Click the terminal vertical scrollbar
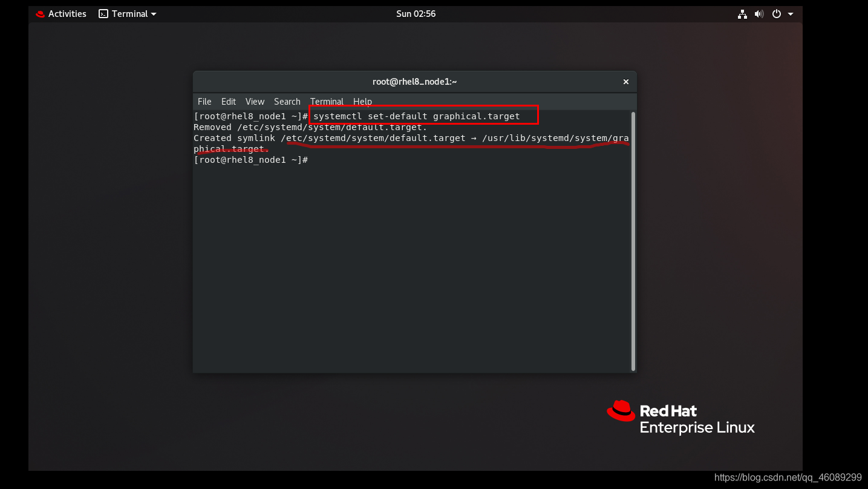 [x=633, y=241]
